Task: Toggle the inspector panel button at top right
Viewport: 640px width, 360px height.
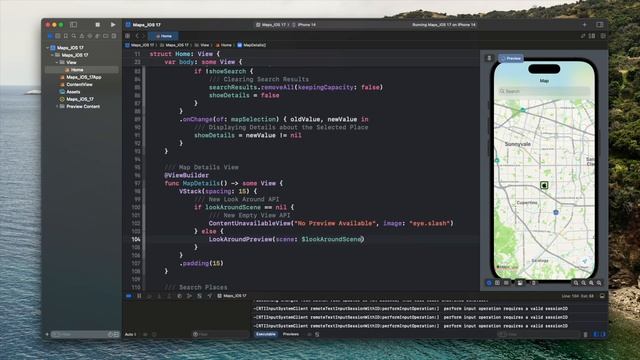Action: [x=600, y=24]
